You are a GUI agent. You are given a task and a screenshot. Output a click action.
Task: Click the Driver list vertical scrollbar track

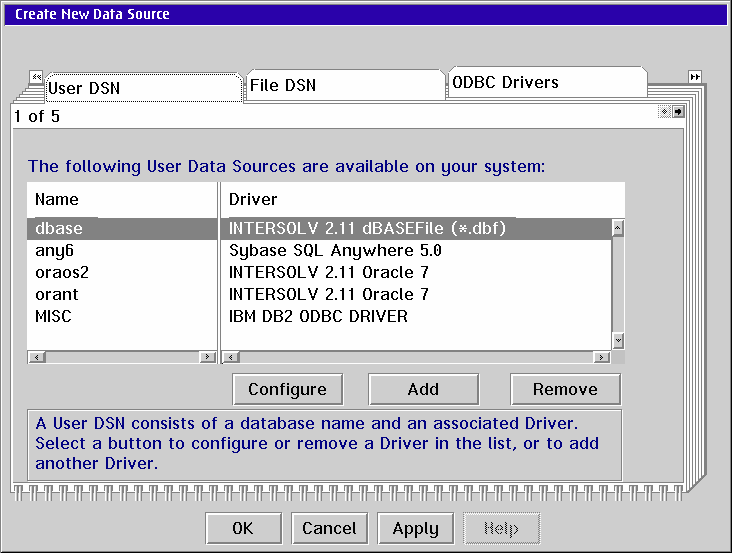click(618, 285)
